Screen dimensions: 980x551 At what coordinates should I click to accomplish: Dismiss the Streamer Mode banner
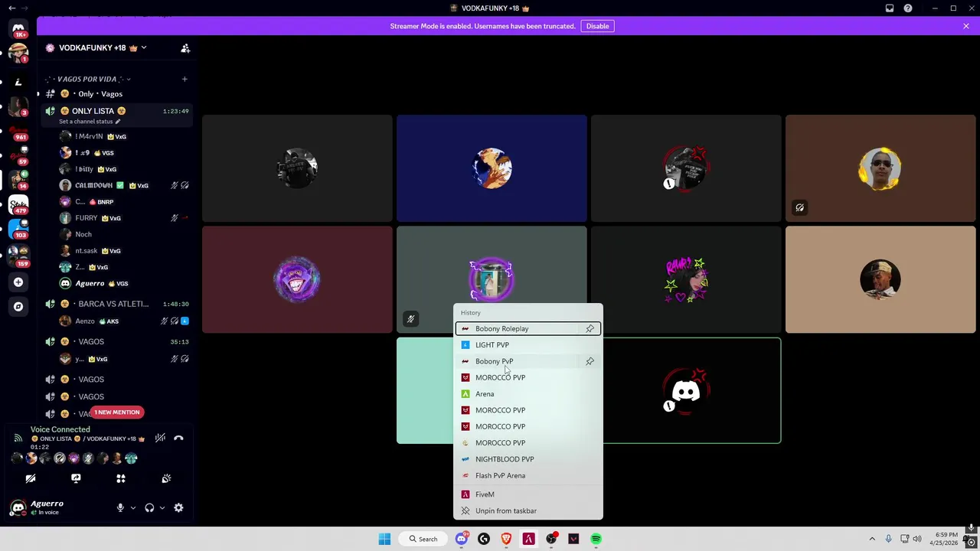(966, 26)
